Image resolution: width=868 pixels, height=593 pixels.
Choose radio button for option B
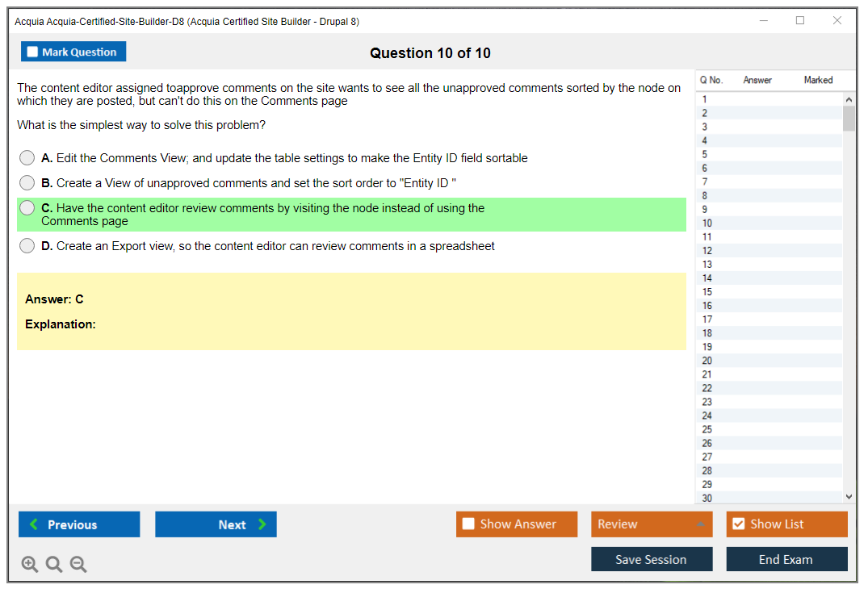click(27, 183)
